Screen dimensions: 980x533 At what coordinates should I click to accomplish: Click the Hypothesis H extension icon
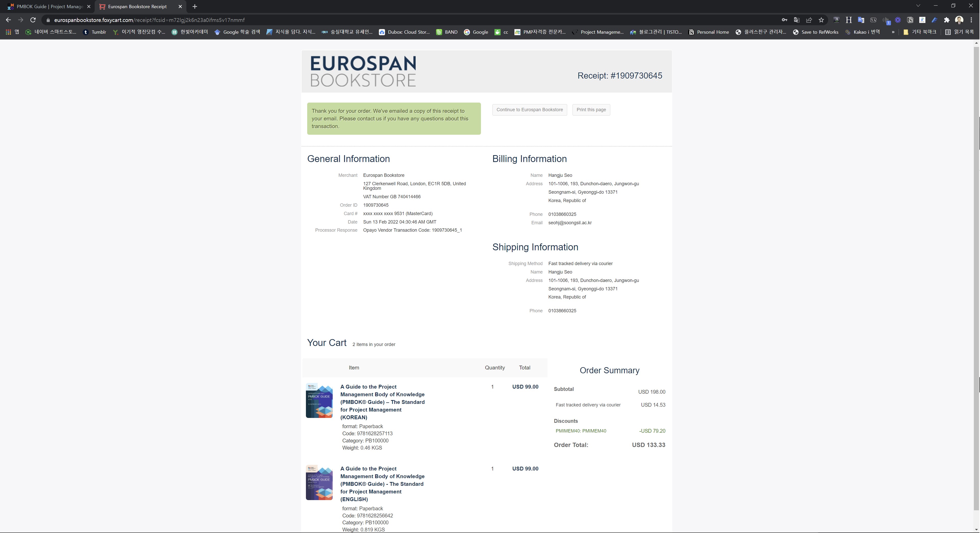click(x=848, y=20)
